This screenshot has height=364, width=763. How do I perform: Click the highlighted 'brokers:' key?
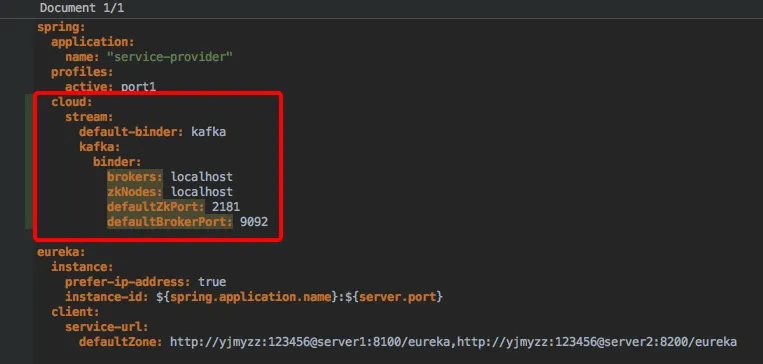coord(135,177)
